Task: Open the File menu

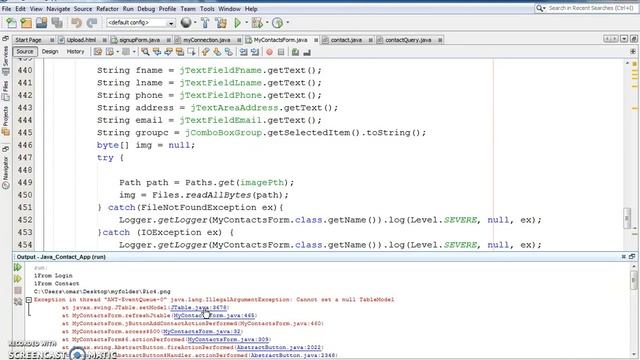Action: pos(6,9)
